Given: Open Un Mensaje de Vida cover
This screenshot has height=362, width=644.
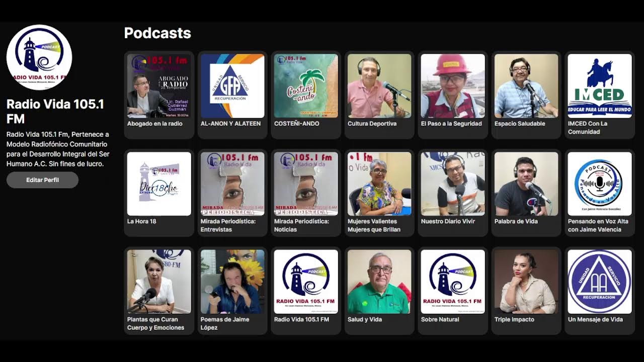Looking at the screenshot, I should coord(600,282).
